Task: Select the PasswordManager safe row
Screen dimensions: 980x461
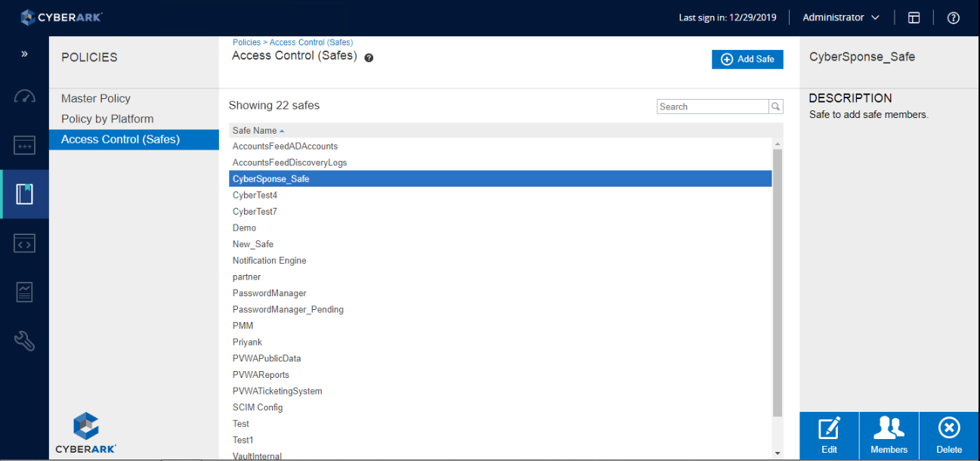Action: (x=500, y=293)
